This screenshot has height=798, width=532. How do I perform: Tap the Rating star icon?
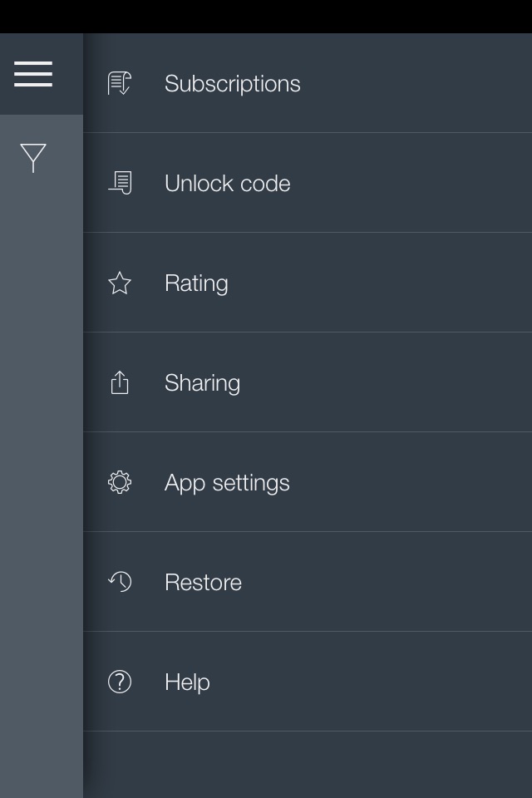tap(120, 283)
